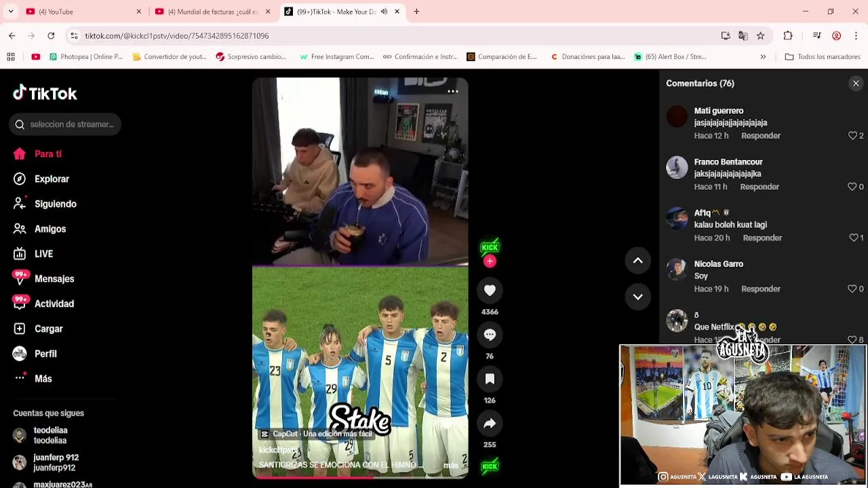Open Nicolas Garro's profile name
Viewport: 868px width, 488px height.
719,264
